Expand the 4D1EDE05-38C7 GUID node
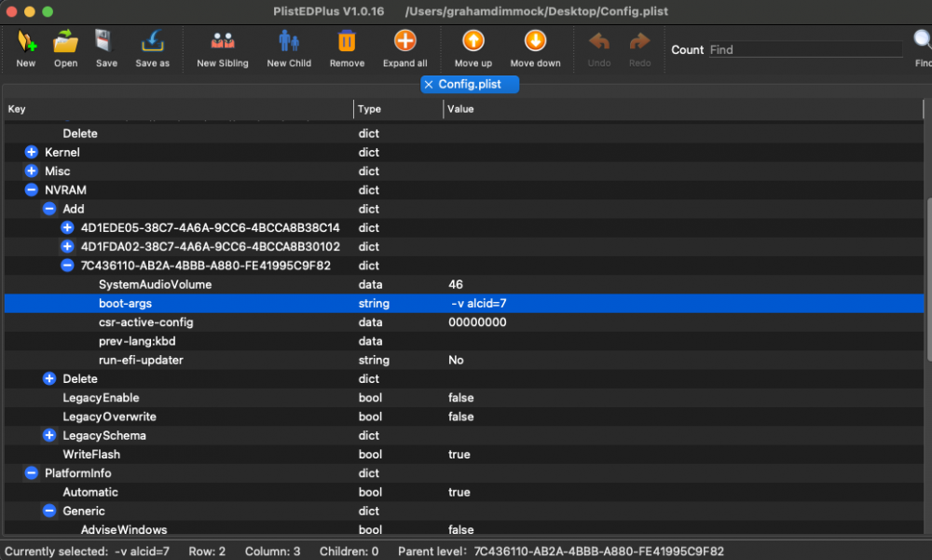Viewport: 932px width, 560px height. (x=67, y=227)
